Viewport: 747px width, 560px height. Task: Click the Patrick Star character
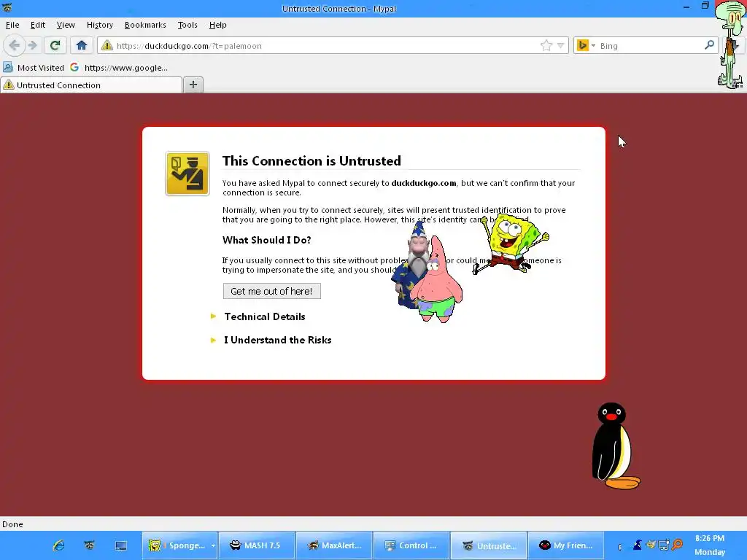pyautogui.click(x=438, y=286)
